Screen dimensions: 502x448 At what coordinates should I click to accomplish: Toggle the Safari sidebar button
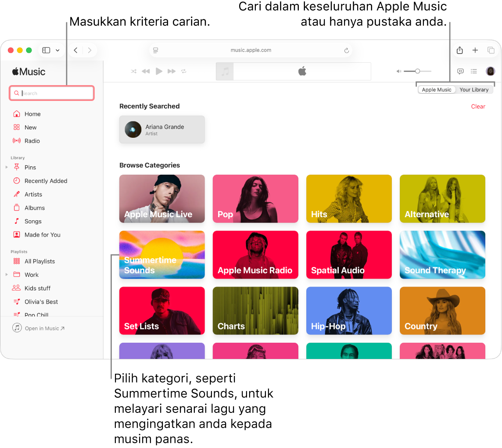[46, 50]
